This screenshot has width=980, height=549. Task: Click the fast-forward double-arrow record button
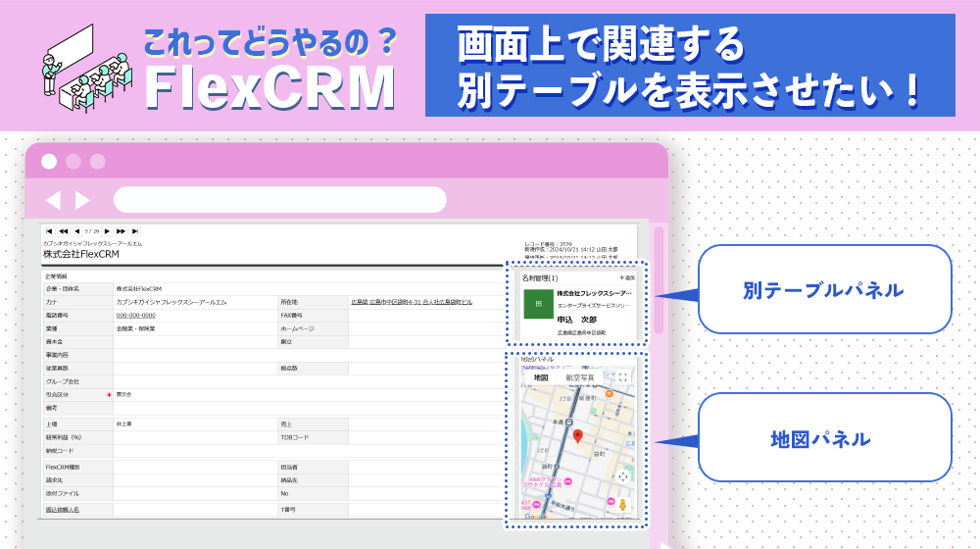pyautogui.click(x=122, y=231)
